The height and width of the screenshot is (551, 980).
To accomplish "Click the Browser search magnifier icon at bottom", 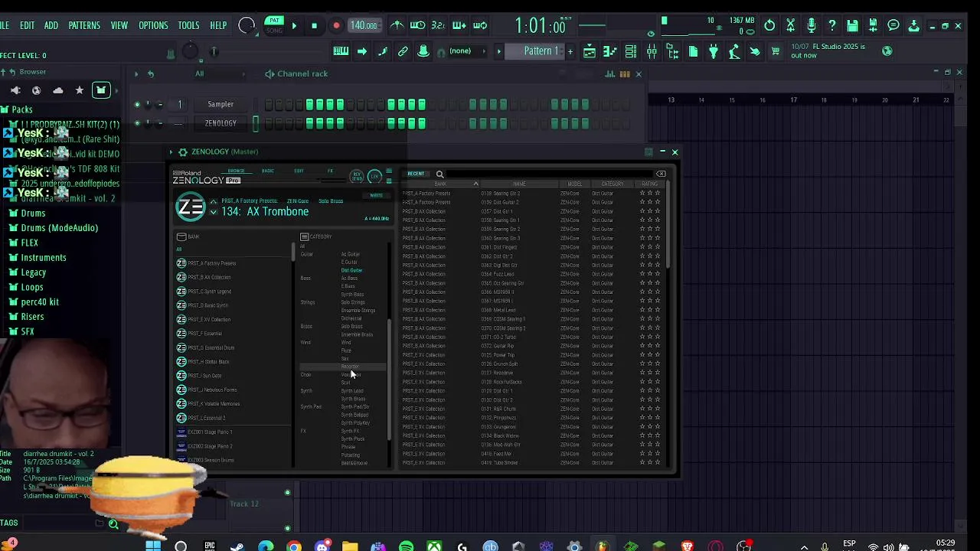I will pyautogui.click(x=113, y=524).
